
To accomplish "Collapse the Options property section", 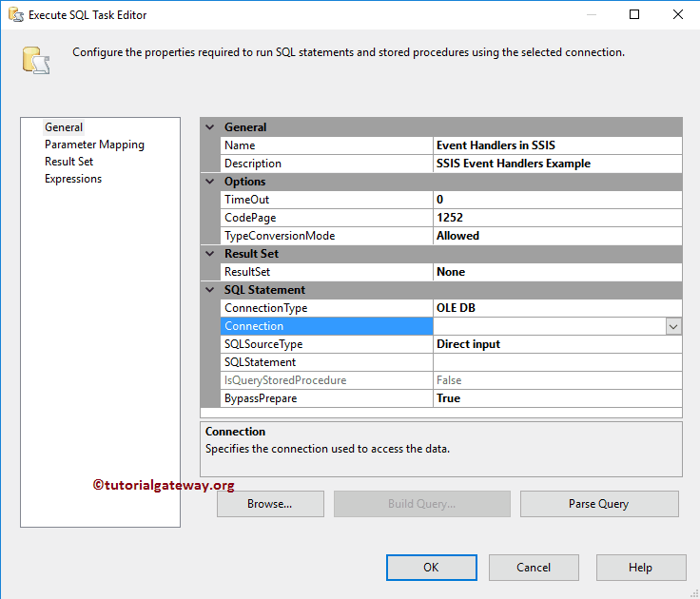I will 210,182.
